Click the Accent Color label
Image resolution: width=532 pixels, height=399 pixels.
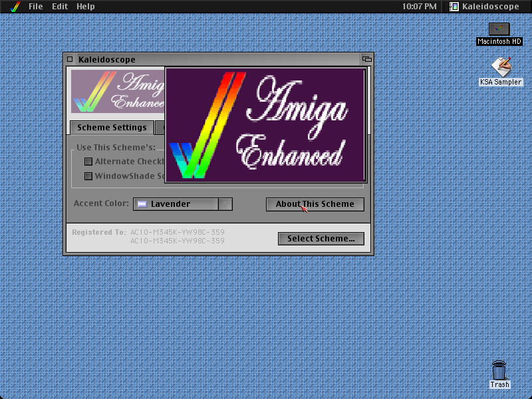coord(101,203)
